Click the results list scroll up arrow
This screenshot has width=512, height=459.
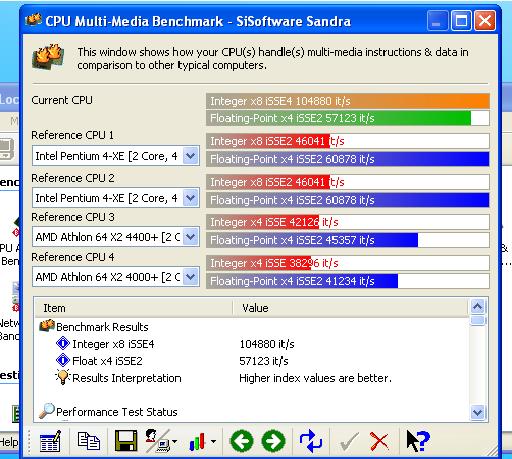478,306
